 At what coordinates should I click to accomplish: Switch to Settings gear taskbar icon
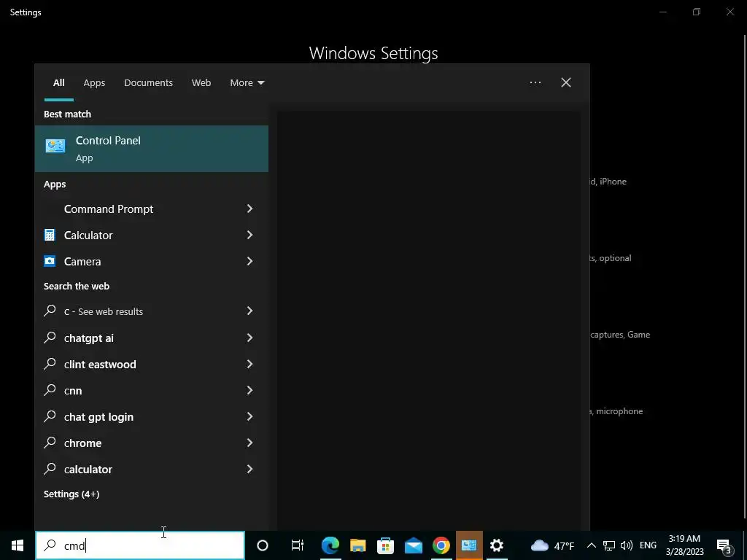496,545
